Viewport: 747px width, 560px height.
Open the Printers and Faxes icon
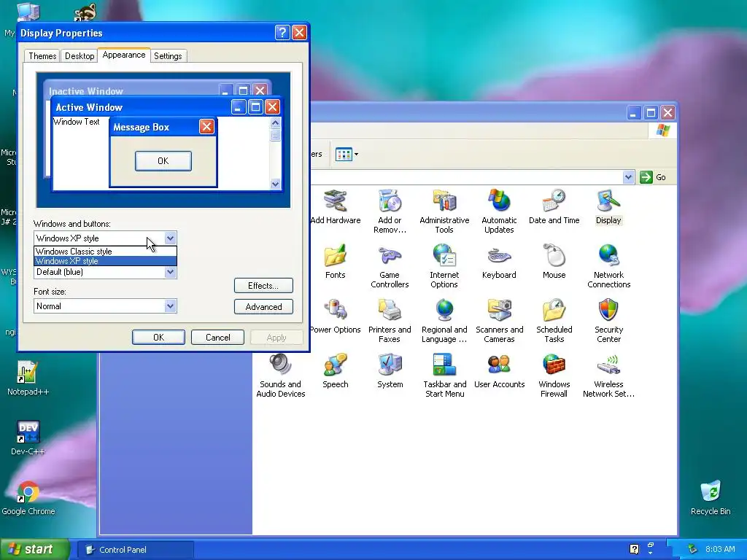tap(390, 321)
